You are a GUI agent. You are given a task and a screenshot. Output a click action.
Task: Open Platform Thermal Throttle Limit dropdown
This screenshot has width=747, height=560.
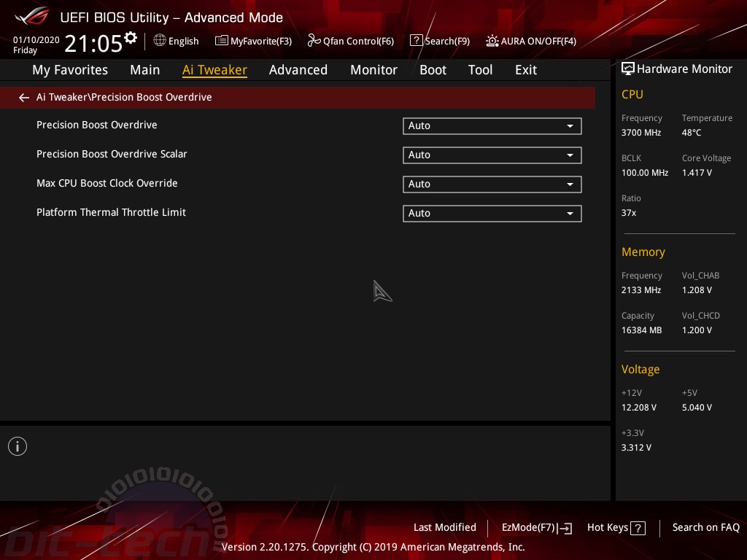tap(492, 214)
